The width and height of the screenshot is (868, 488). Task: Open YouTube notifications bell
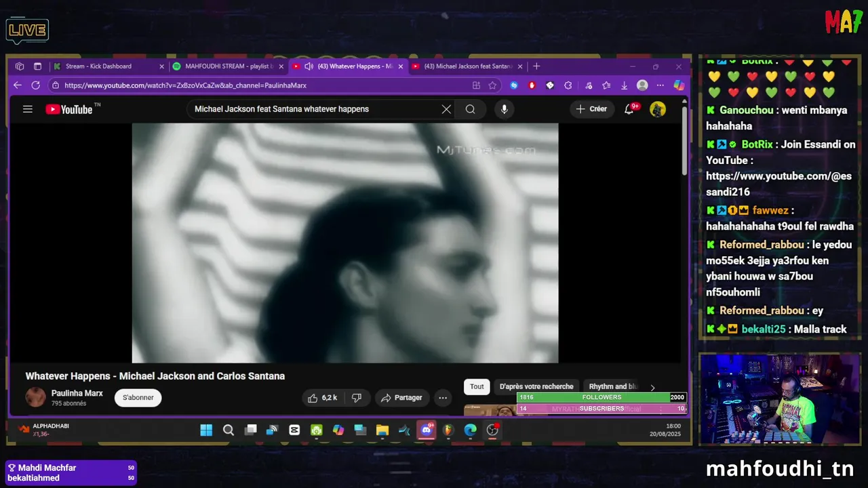[629, 109]
